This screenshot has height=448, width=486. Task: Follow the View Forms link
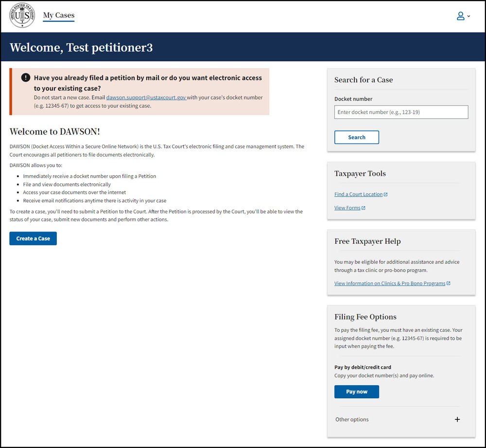347,208
